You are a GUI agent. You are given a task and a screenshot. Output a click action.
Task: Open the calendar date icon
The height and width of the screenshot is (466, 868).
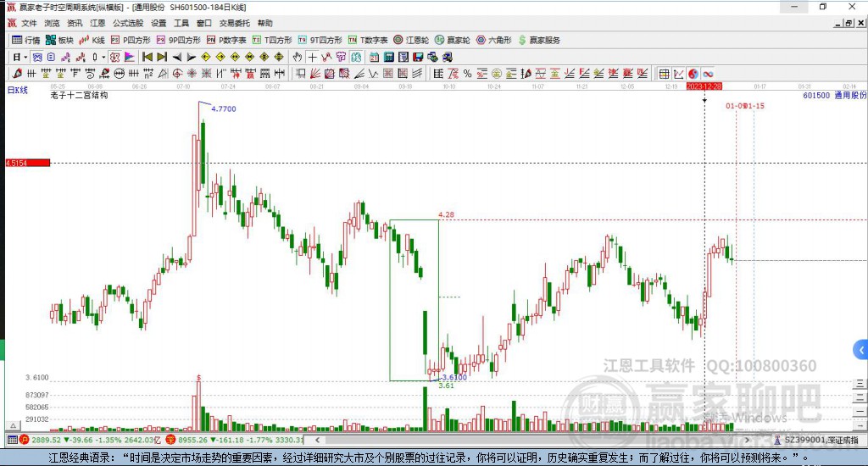374,57
